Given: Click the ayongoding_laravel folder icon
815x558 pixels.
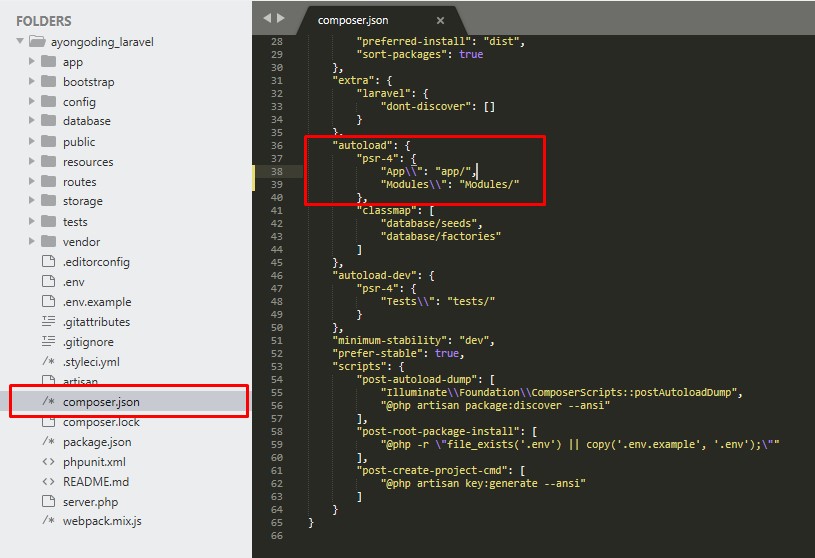Looking at the screenshot, I should click(37, 41).
